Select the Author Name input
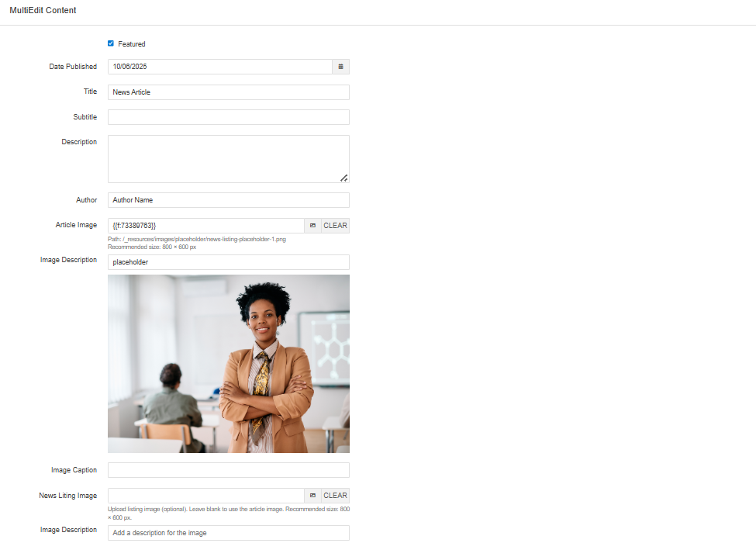Viewport: 756px width, 543px height. click(x=228, y=199)
